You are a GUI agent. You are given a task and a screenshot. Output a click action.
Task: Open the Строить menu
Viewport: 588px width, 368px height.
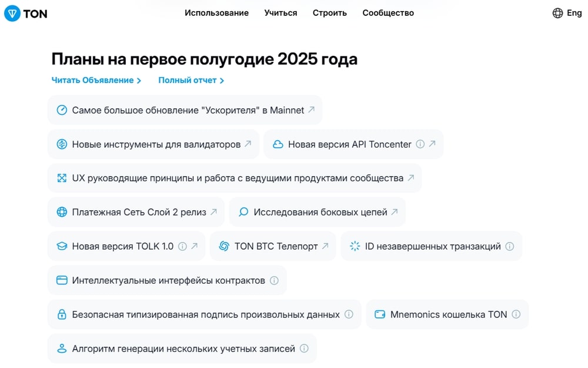[330, 13]
